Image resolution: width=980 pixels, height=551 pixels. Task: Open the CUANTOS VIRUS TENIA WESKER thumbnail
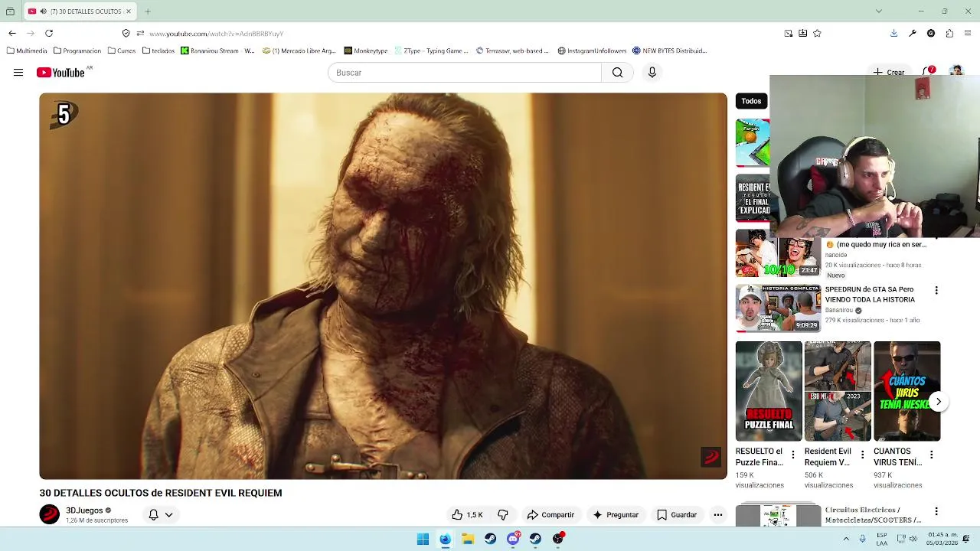click(906, 391)
